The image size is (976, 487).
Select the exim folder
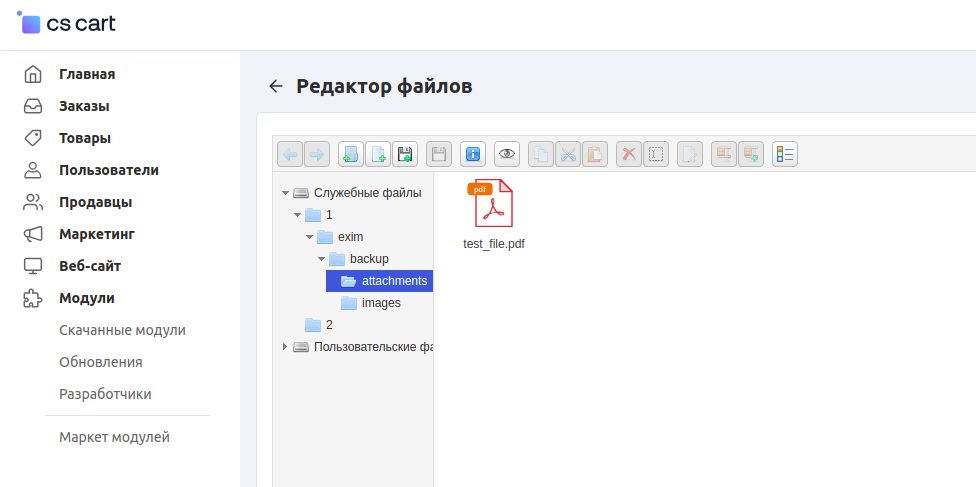click(350, 237)
